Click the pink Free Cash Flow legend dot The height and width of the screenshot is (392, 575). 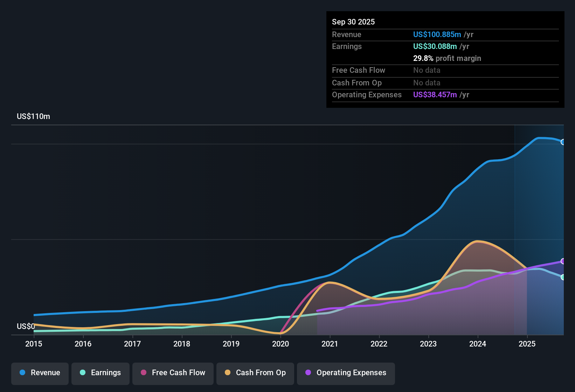(144, 372)
